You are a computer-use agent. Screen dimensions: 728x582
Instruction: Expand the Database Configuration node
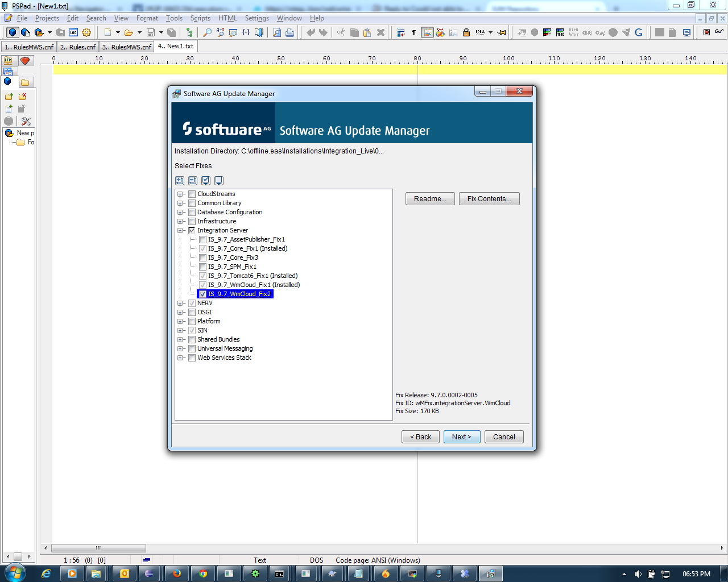click(180, 212)
